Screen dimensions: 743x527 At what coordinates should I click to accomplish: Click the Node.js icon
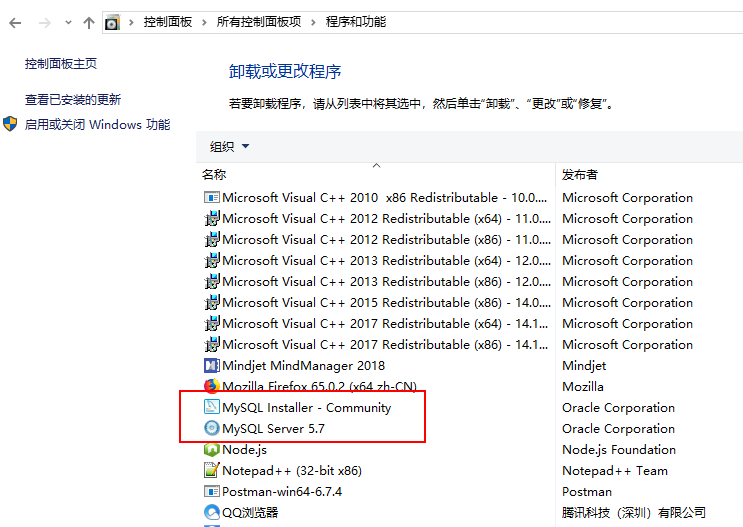point(211,449)
